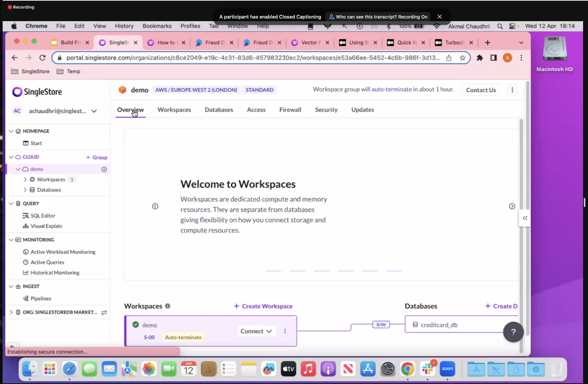Image resolution: width=588 pixels, height=384 pixels.
Task: Collapse the MONITORING section
Action: tap(11, 240)
